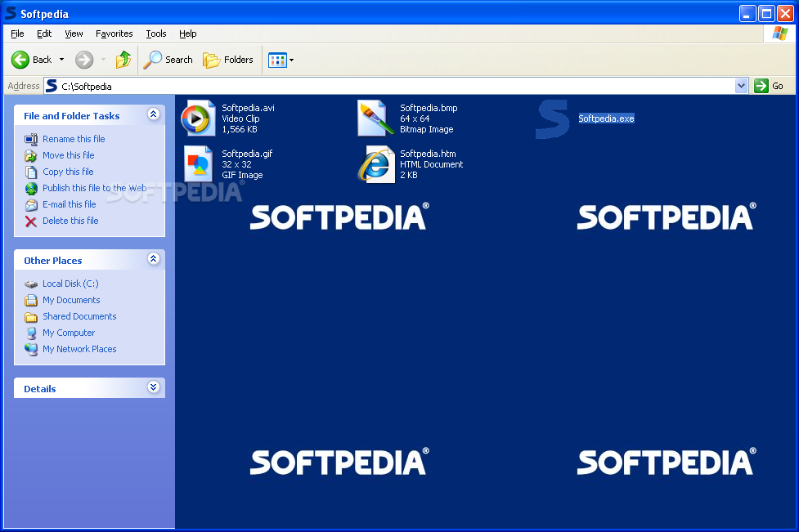Click Rename this file link
Screen dimensions: 799x532
pos(74,139)
